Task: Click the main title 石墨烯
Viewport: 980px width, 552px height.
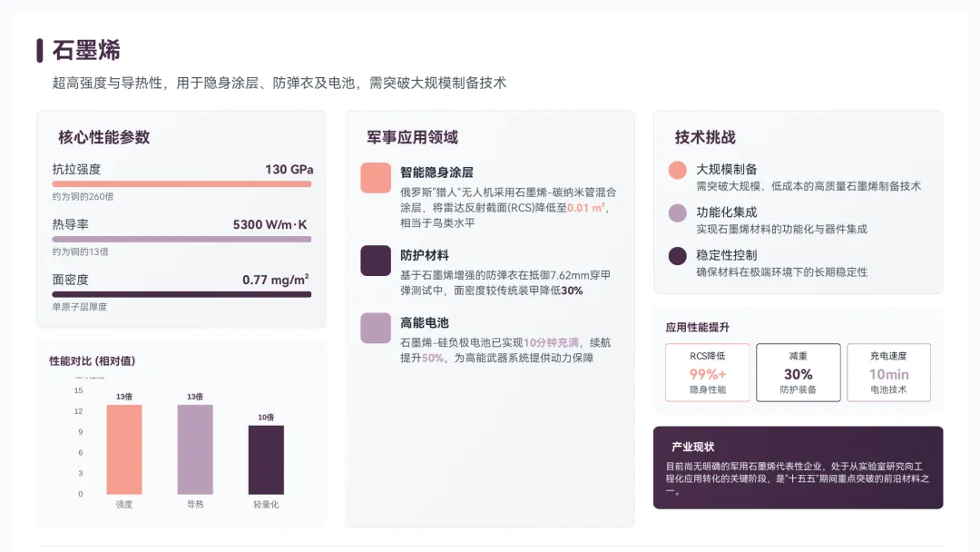Action: coord(86,51)
